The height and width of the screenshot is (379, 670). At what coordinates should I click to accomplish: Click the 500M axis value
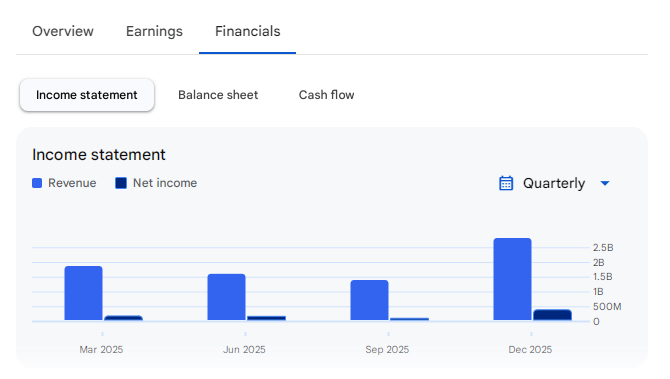pos(607,307)
